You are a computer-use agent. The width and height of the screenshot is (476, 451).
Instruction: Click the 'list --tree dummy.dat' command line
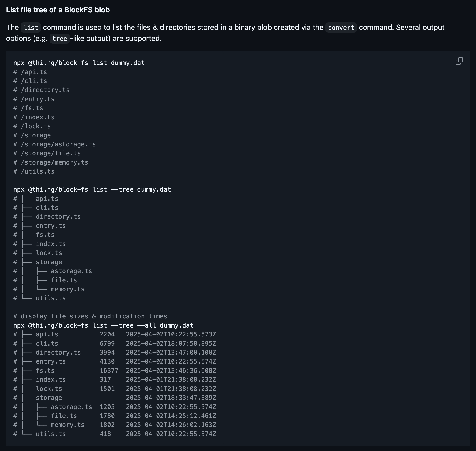click(92, 189)
